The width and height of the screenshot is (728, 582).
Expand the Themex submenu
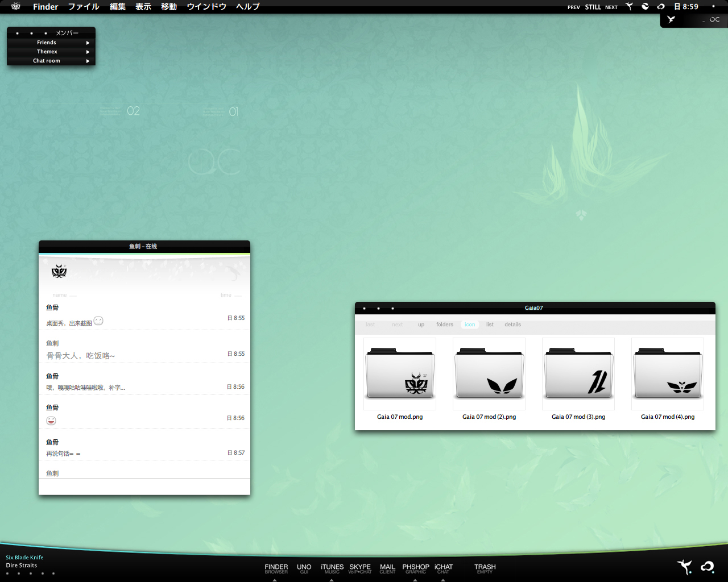pyautogui.click(x=51, y=52)
